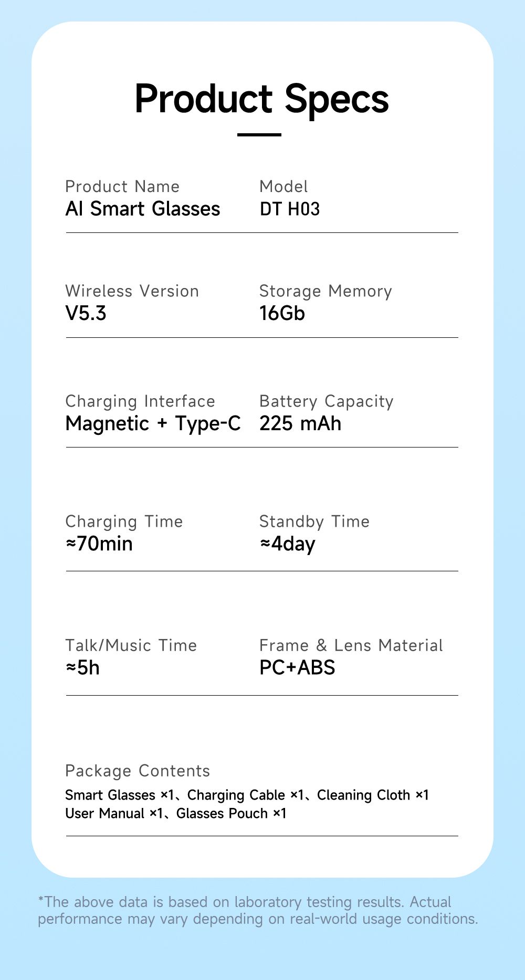
Task: Click the Product Specs heading
Action: (x=261, y=99)
